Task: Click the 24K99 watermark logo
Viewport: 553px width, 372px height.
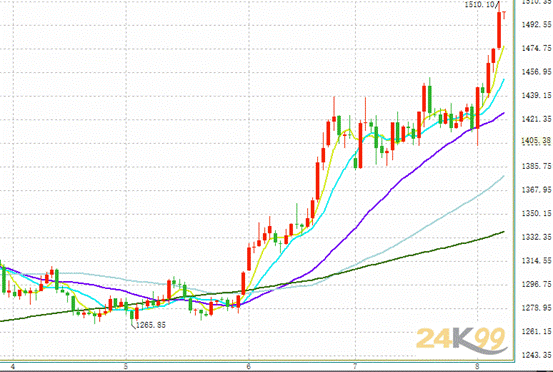Action: point(462,341)
